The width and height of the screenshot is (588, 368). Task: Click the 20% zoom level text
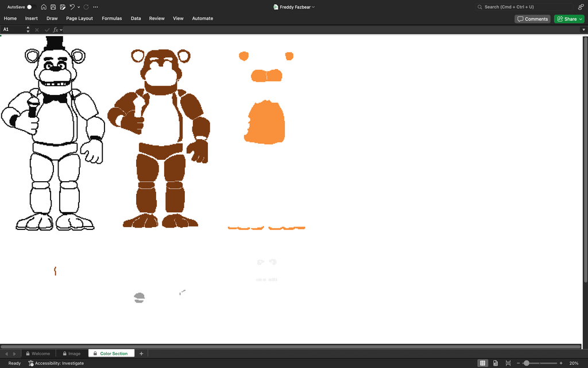pos(574,363)
